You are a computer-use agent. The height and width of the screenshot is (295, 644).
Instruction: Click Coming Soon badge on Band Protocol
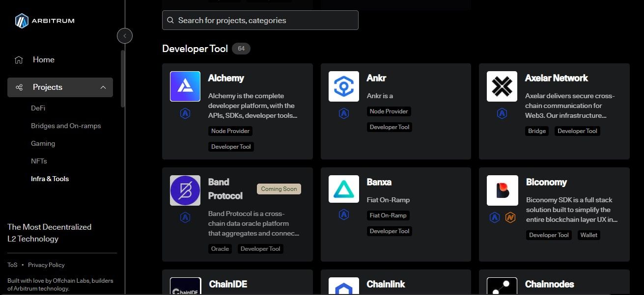[279, 189]
